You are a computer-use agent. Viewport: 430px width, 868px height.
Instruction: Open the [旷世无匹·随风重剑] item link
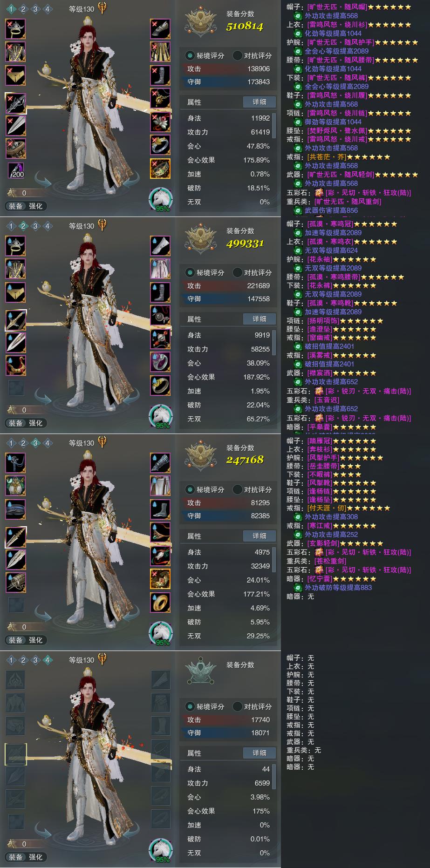coord(348,202)
